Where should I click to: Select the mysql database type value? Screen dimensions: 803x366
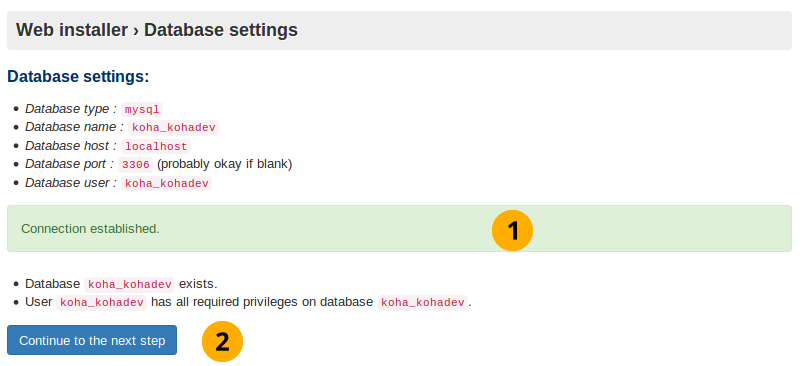142,110
